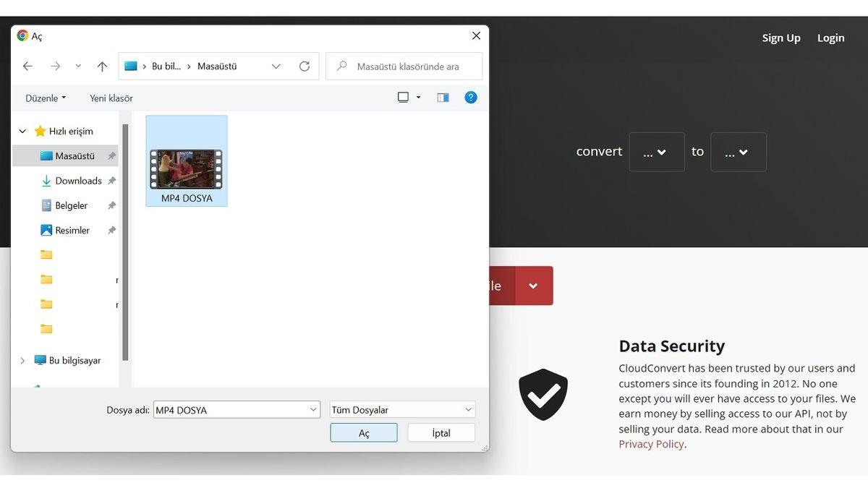Image resolution: width=868 pixels, height=488 pixels.
Task: Open recent locations dropdown arrow
Action: 78,67
